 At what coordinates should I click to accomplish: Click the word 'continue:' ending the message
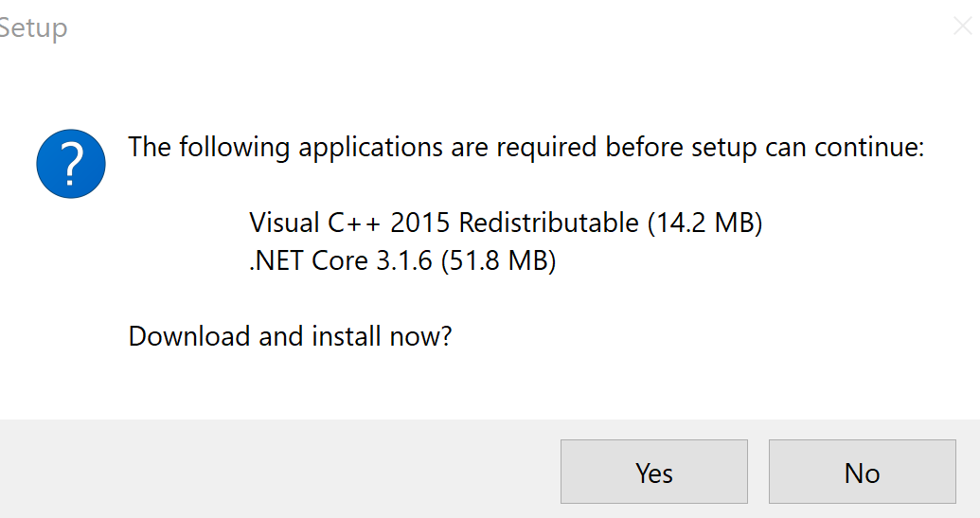click(x=869, y=148)
